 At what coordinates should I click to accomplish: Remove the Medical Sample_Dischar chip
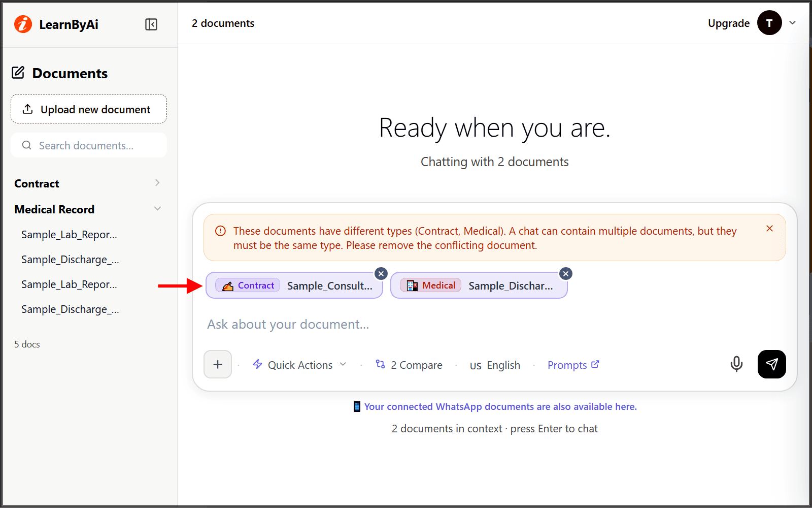(x=566, y=274)
